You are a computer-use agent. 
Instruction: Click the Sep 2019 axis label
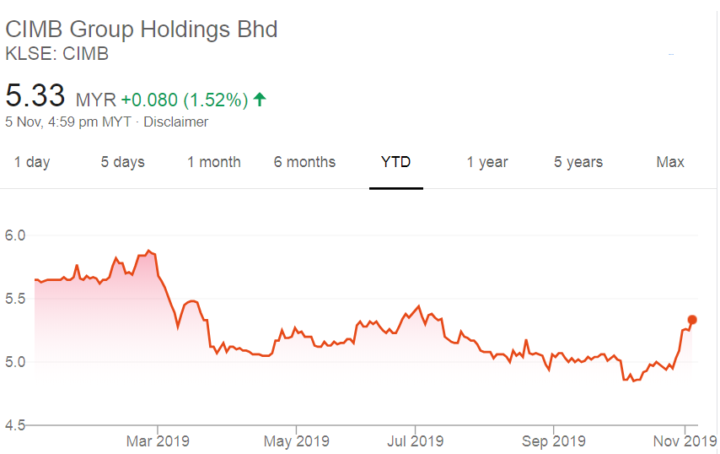(554, 440)
